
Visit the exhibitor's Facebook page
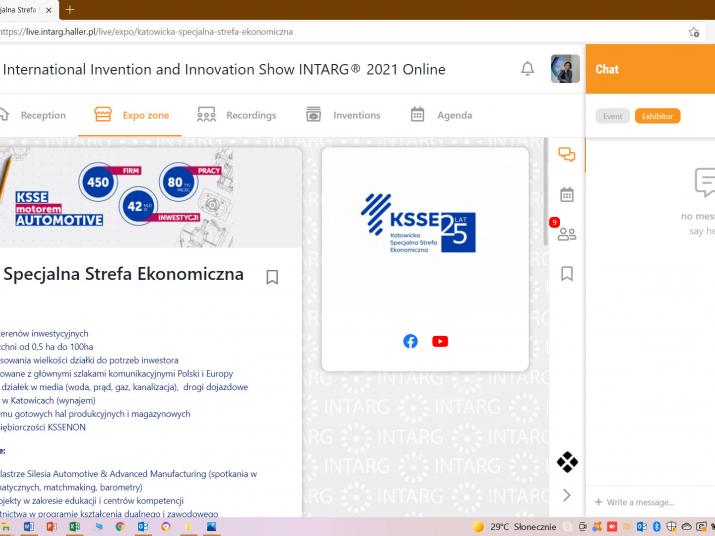pos(410,341)
